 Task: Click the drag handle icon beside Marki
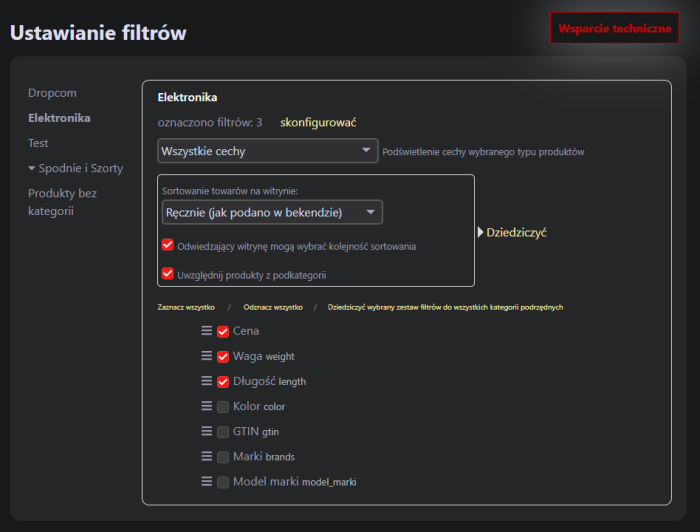click(207, 456)
